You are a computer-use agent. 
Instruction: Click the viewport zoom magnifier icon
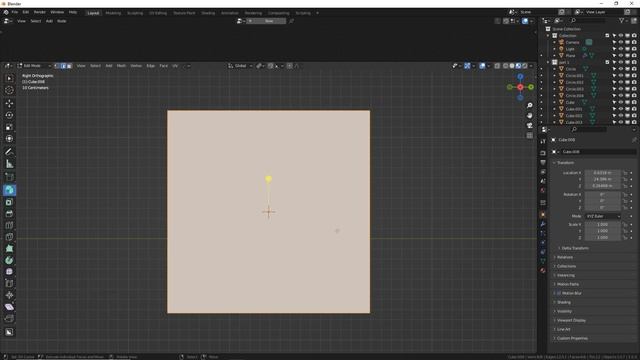[529, 106]
